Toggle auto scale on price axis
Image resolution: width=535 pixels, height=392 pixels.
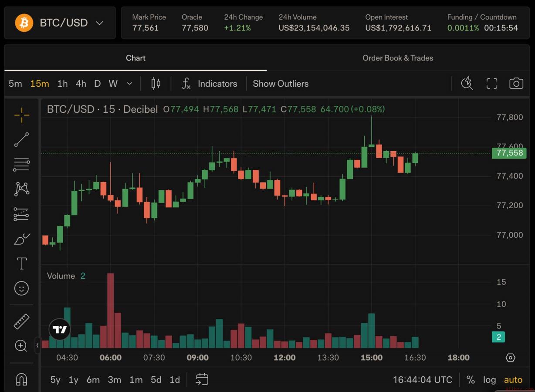(x=513, y=380)
